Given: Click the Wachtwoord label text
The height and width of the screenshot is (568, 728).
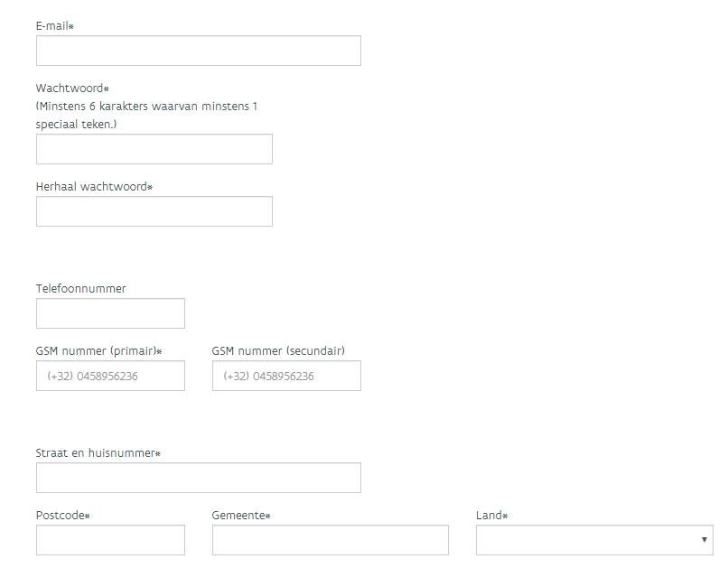Looking at the screenshot, I should coord(71,88).
